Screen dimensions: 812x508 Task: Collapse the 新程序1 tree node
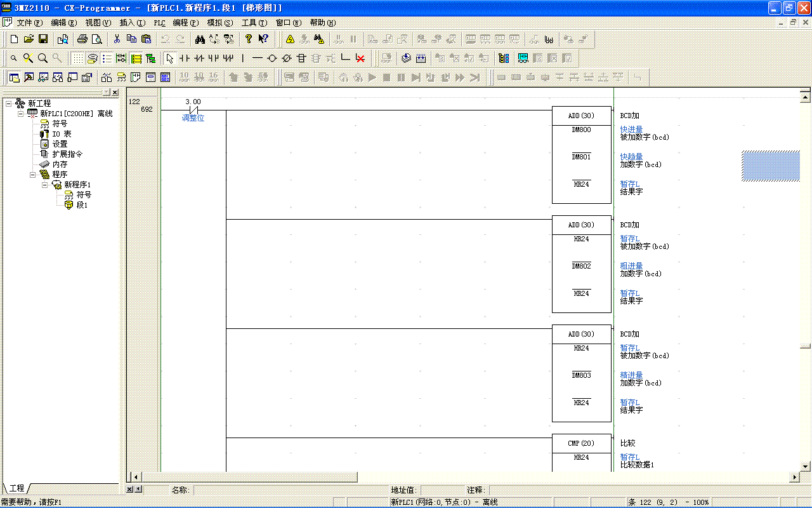click(45, 185)
